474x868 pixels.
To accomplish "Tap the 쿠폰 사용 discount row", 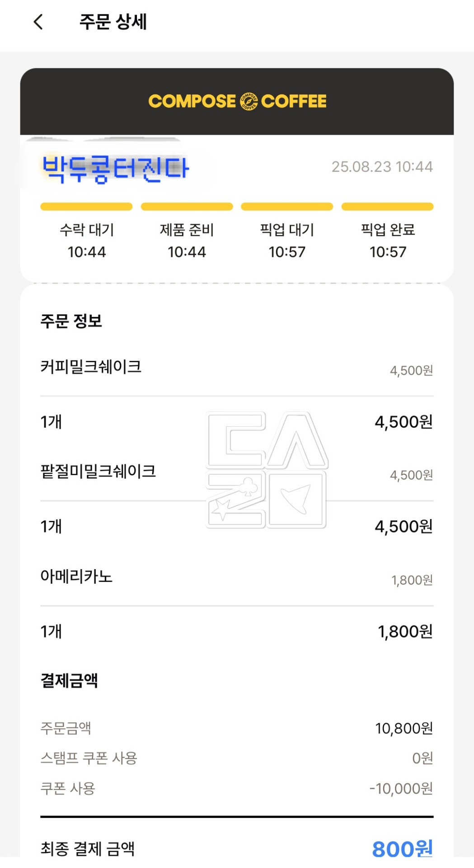I will tap(237, 788).
